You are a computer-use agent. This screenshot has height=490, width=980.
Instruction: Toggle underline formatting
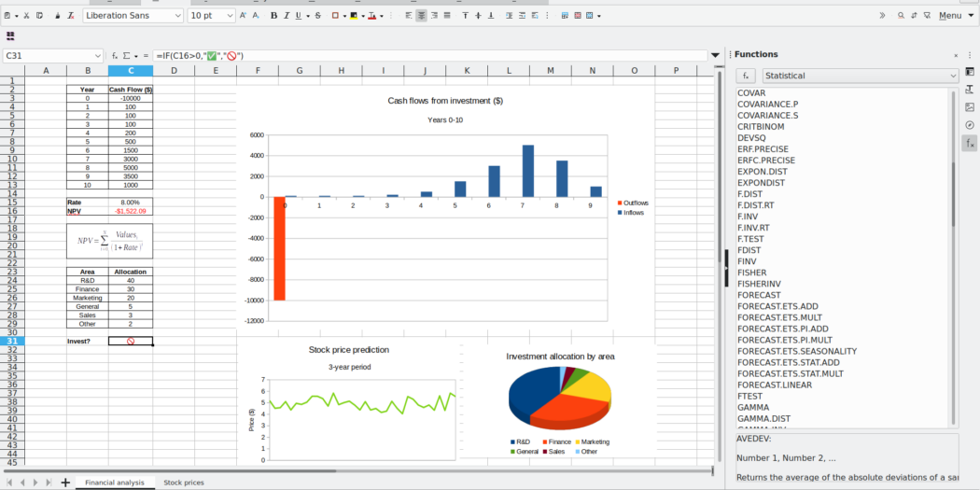pos(298,16)
